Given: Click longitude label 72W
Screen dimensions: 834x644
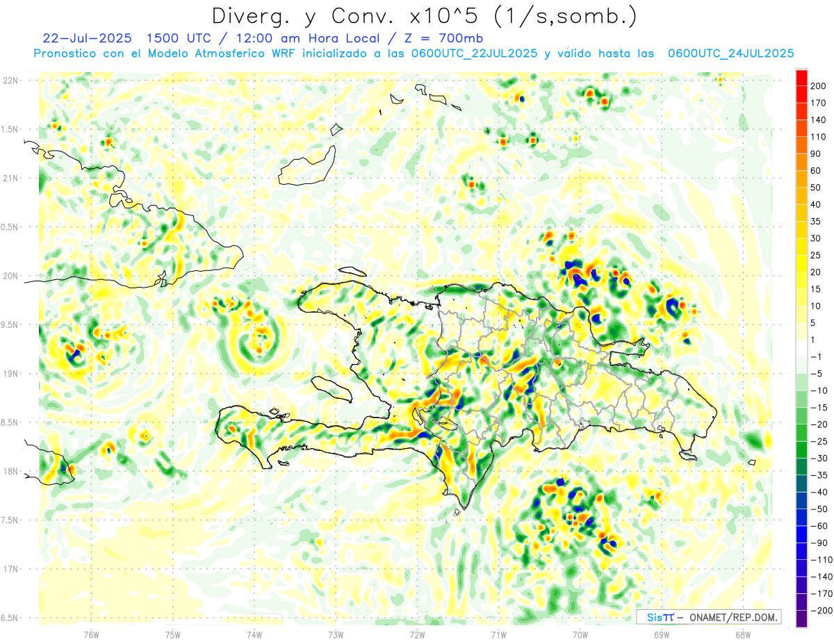Looking at the screenshot, I should [417, 635].
